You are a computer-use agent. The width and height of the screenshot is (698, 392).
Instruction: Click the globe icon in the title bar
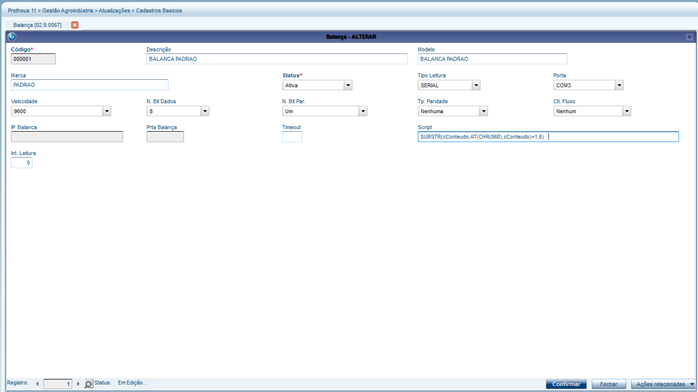pyautogui.click(x=12, y=37)
